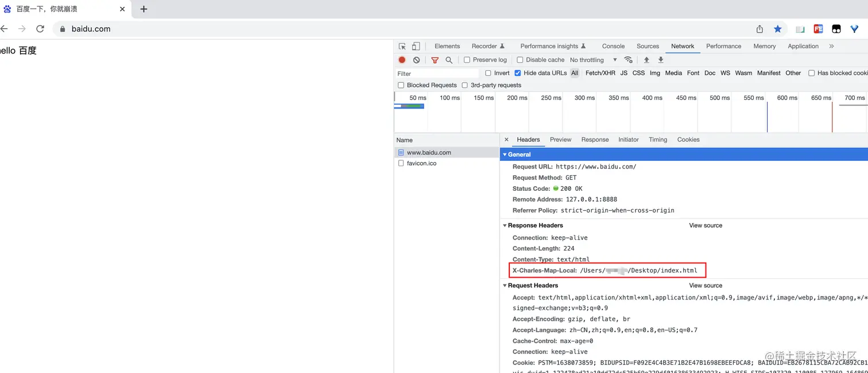Filter requests by CSS type
The image size is (868, 373).
click(x=638, y=73)
